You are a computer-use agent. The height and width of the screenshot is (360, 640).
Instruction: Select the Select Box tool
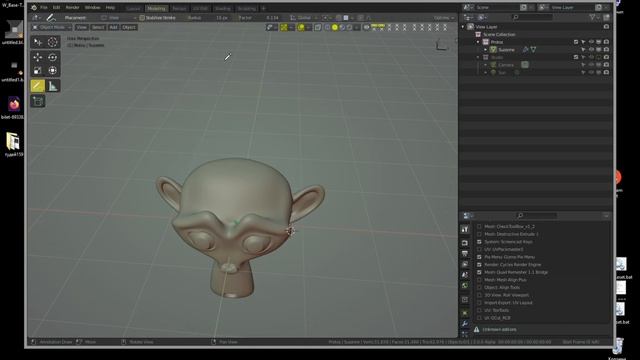tap(38, 42)
